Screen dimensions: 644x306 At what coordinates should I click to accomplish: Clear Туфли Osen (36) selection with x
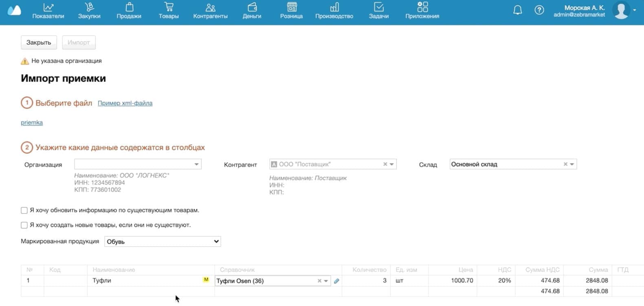[319, 281]
